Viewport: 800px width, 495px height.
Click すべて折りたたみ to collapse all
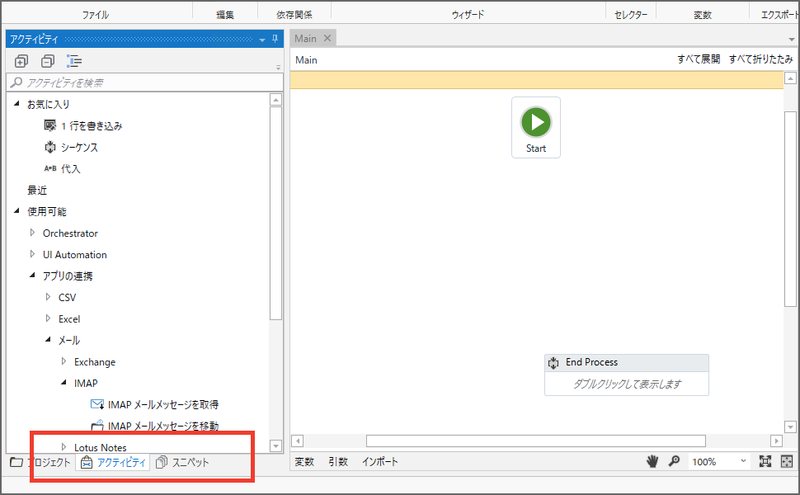pyautogui.click(x=761, y=59)
